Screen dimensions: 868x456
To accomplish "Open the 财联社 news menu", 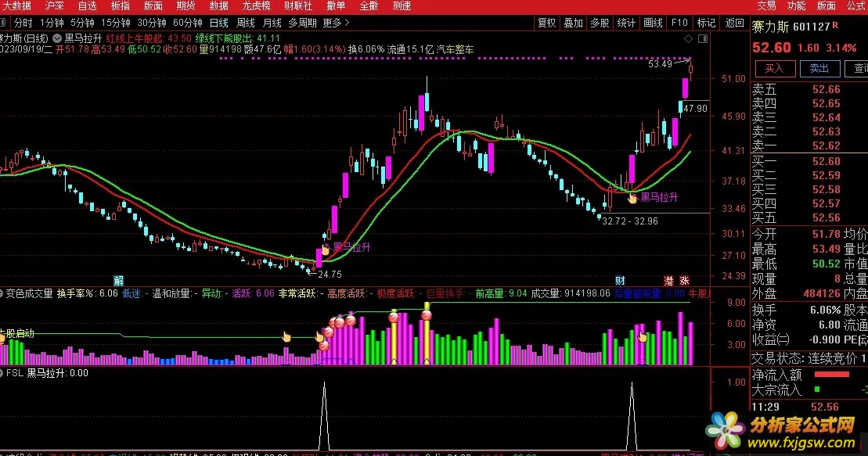I will coord(298,6).
